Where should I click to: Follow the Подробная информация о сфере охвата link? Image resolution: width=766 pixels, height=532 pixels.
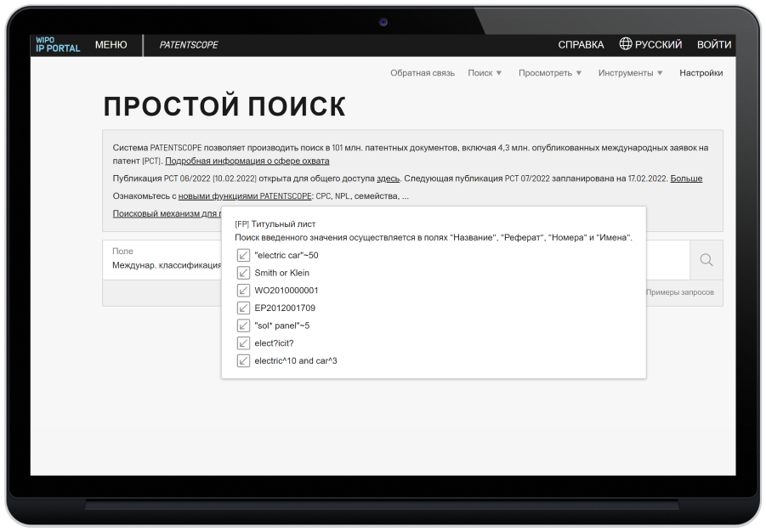point(247,161)
